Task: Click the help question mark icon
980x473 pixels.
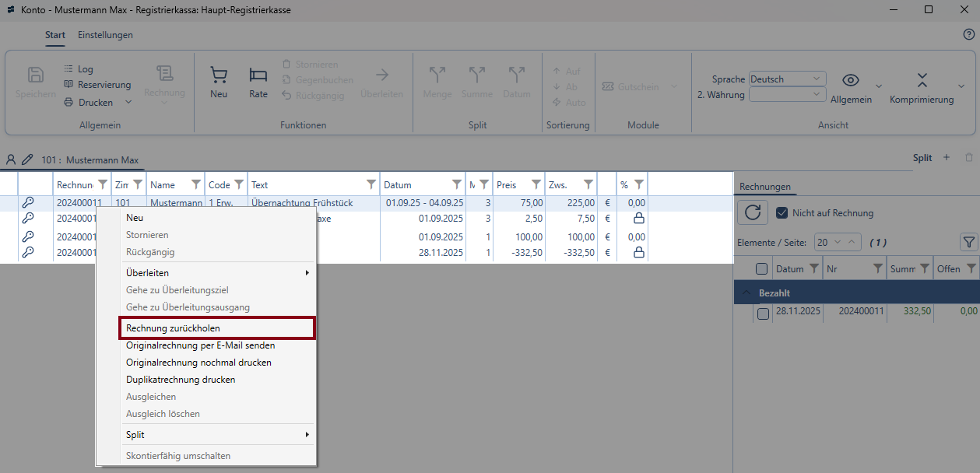Action: pyautogui.click(x=969, y=34)
